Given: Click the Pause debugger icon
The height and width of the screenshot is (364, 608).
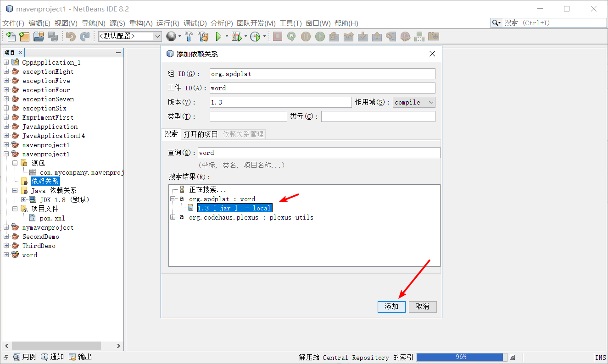Looking at the screenshot, I should coord(306,36).
